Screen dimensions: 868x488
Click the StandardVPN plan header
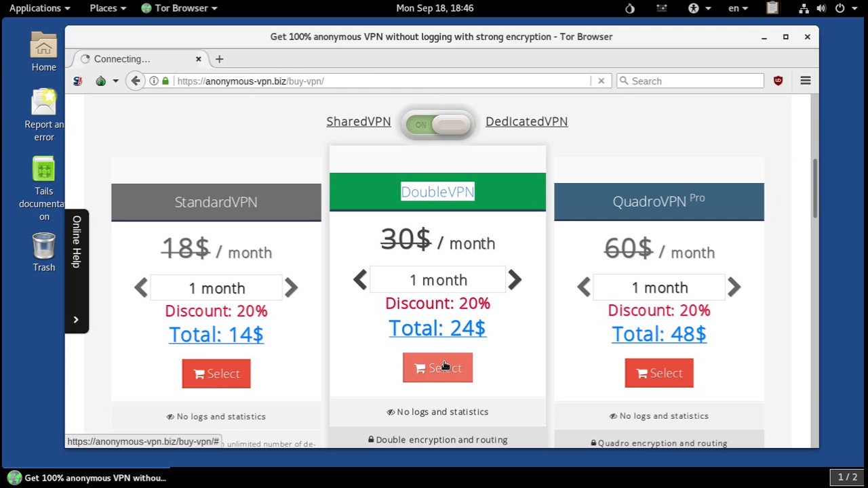pos(216,202)
